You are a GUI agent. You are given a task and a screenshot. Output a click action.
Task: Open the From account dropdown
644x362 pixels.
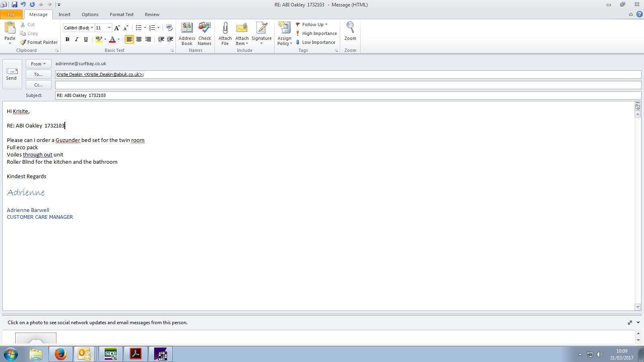(39, 64)
